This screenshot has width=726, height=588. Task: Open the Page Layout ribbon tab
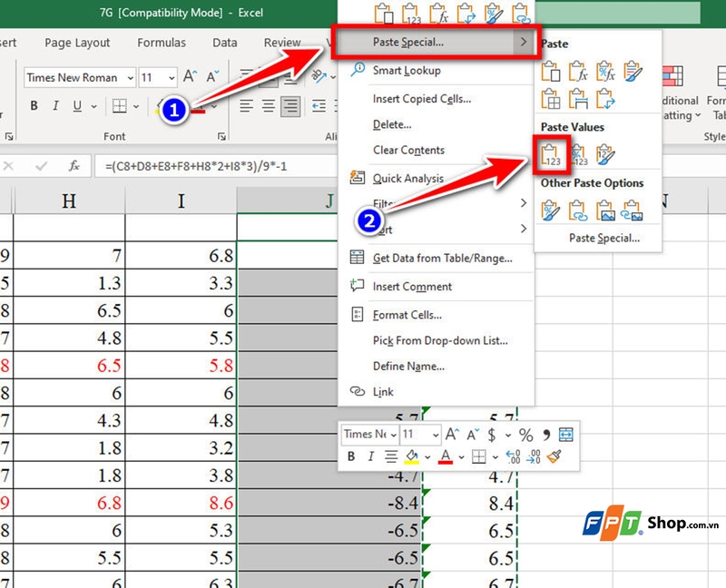pyautogui.click(x=77, y=43)
